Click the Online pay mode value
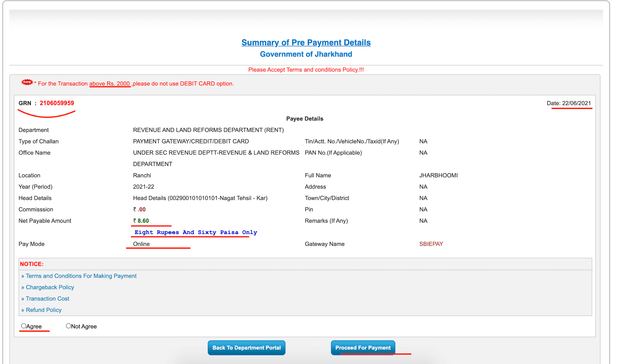Screen dimensions: 618x364 [141, 244]
